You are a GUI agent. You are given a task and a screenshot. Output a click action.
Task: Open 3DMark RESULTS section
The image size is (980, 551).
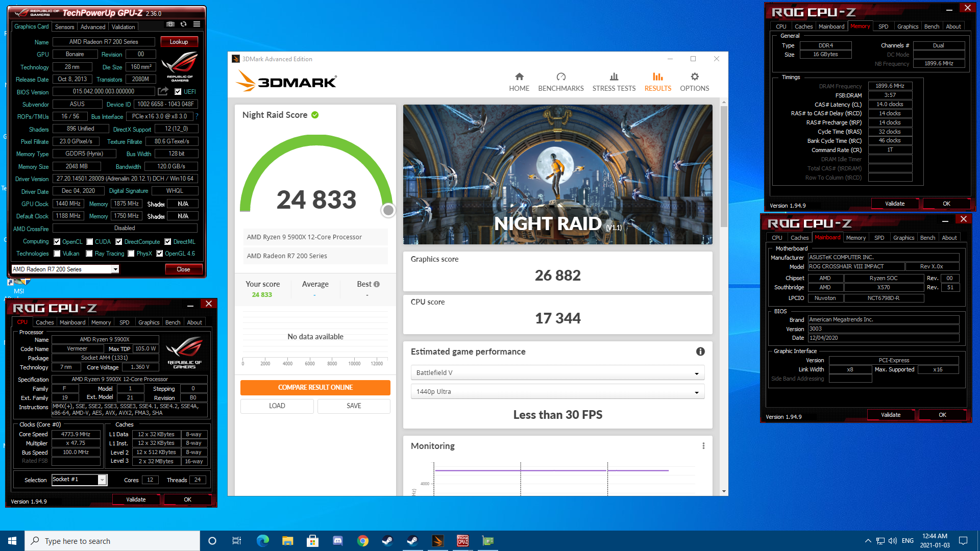(x=658, y=82)
